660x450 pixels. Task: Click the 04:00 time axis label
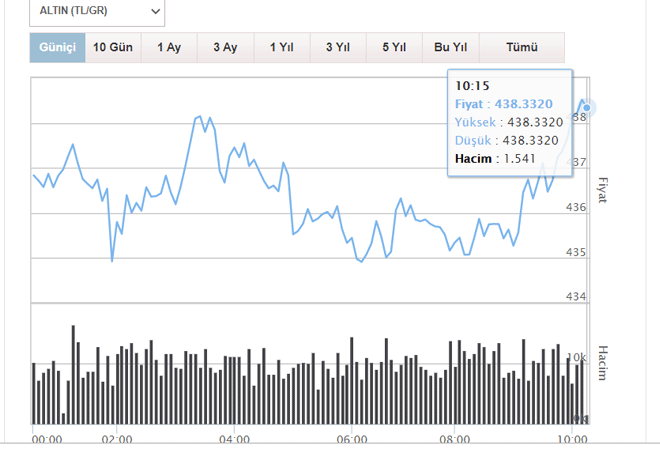pyautogui.click(x=234, y=439)
